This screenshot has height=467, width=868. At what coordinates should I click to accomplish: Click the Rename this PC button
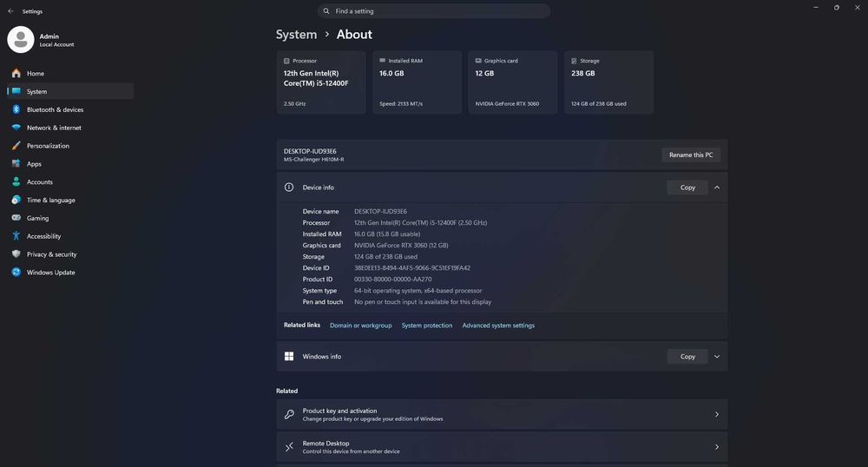(x=691, y=155)
